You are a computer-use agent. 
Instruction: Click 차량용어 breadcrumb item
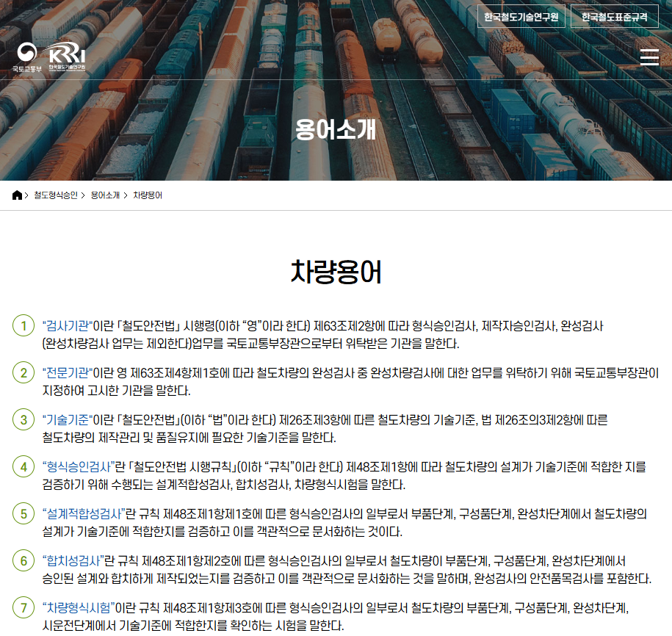click(148, 195)
